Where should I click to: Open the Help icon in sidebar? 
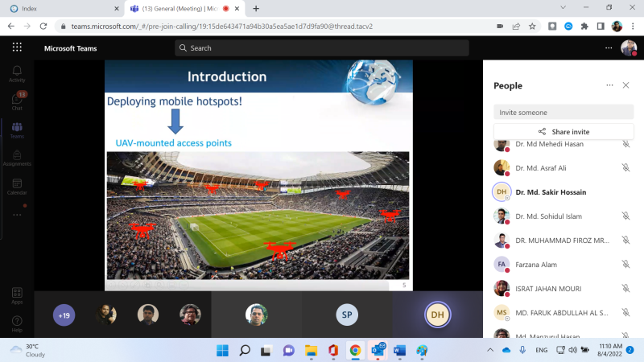[x=17, y=324]
